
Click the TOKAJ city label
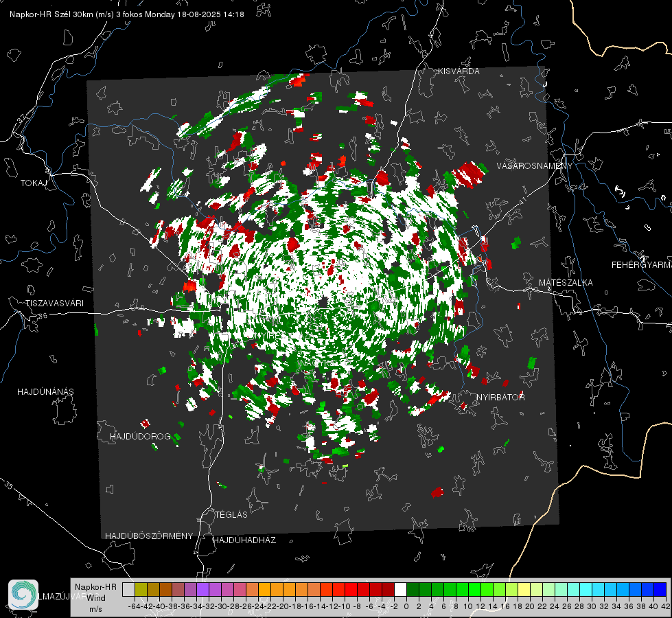pyautogui.click(x=34, y=183)
